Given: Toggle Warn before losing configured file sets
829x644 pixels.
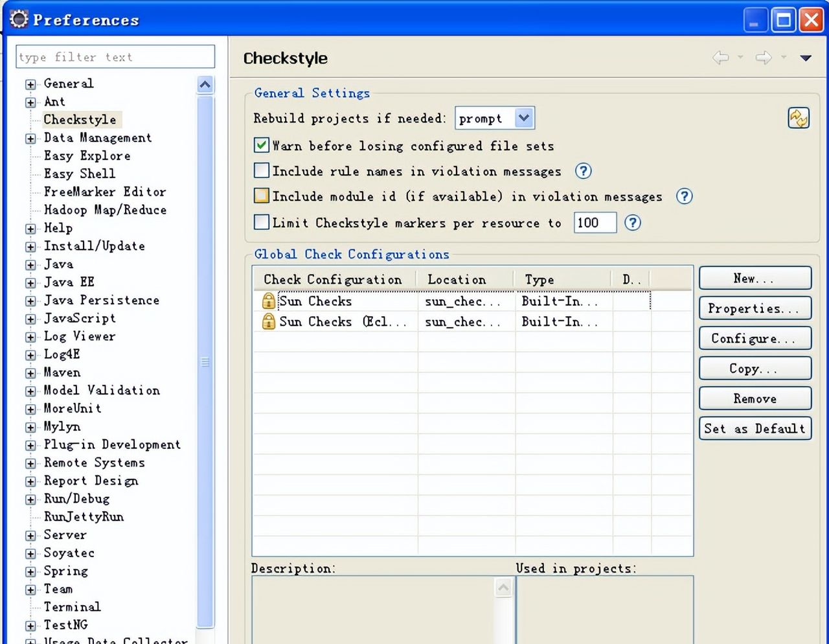Looking at the screenshot, I should coord(262,145).
